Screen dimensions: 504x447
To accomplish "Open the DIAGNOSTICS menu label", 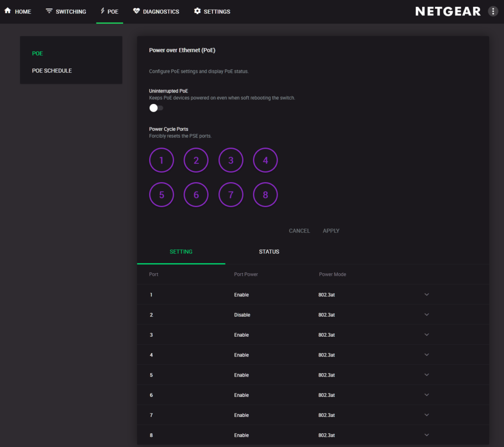I will tap(161, 12).
